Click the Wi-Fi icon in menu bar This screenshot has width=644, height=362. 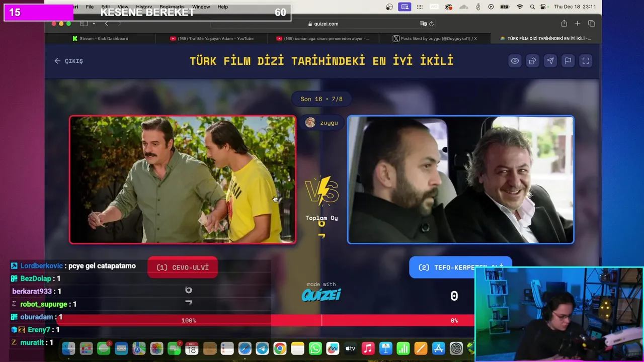click(x=520, y=7)
